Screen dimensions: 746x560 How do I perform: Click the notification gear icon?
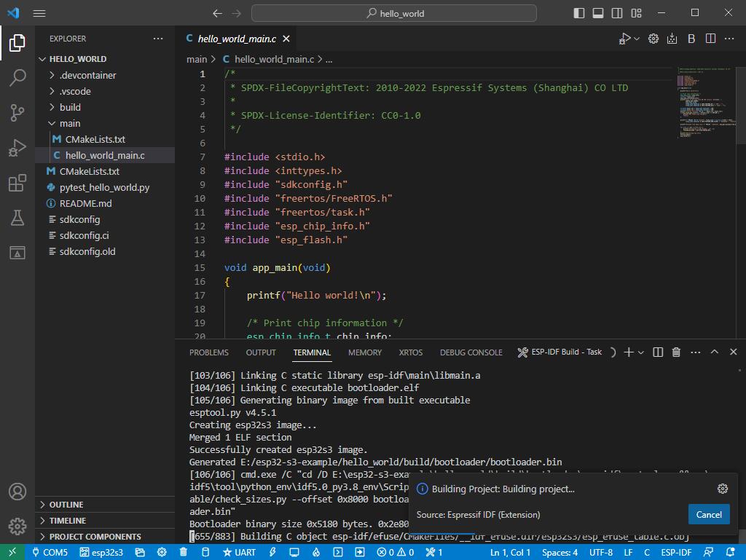722,489
